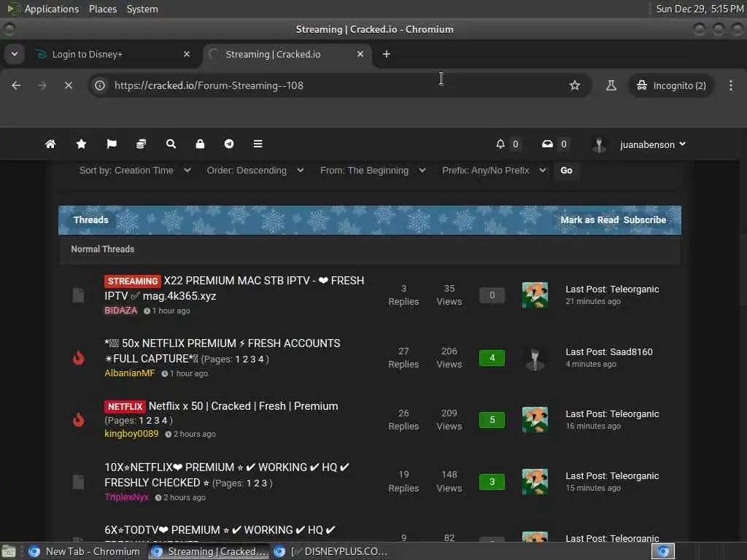The width and height of the screenshot is (747, 560).
Task: Go forward with the browser forward arrow
Action: (42, 85)
